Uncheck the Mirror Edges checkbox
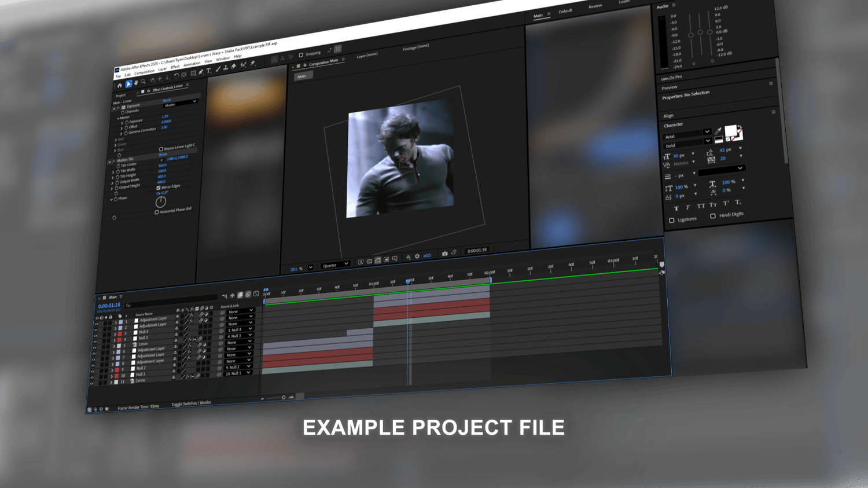868x488 pixels. [159, 188]
